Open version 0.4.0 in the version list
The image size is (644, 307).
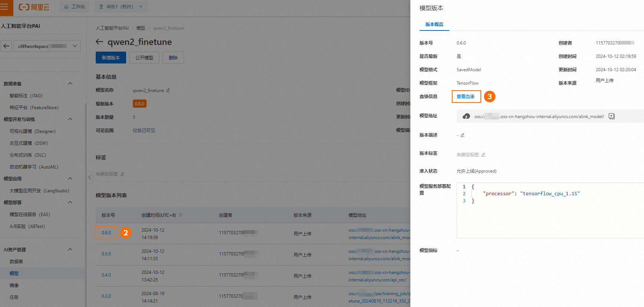106,275
